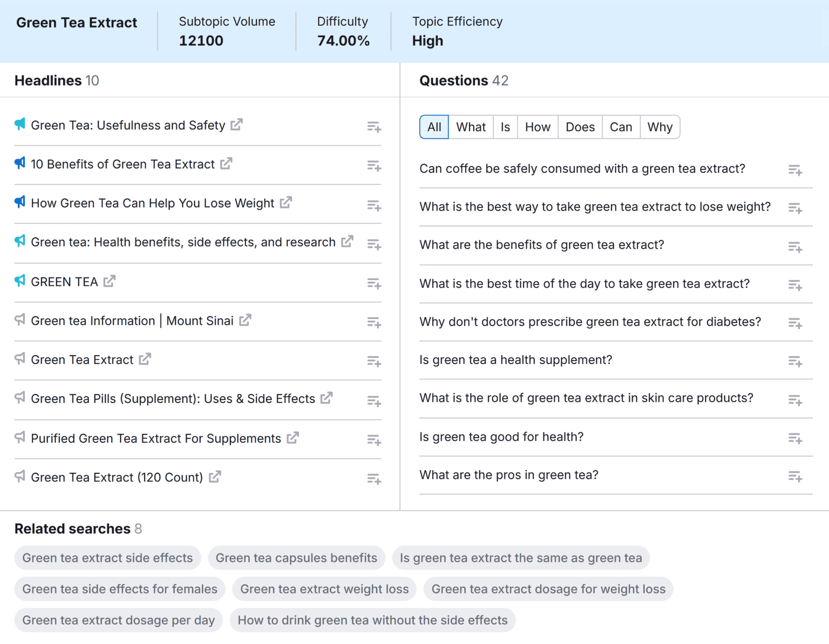
Task: Click add-to-list icon next to "How Green Tea Can Help You Lose Weight"
Action: pos(373,205)
